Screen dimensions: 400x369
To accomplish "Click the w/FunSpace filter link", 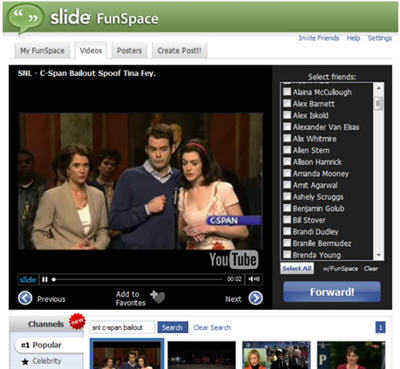I will pos(340,269).
